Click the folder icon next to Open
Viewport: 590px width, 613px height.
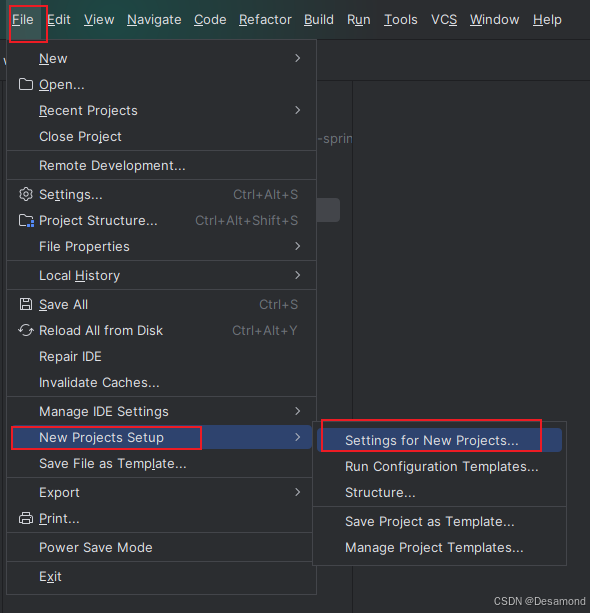click(x=26, y=84)
